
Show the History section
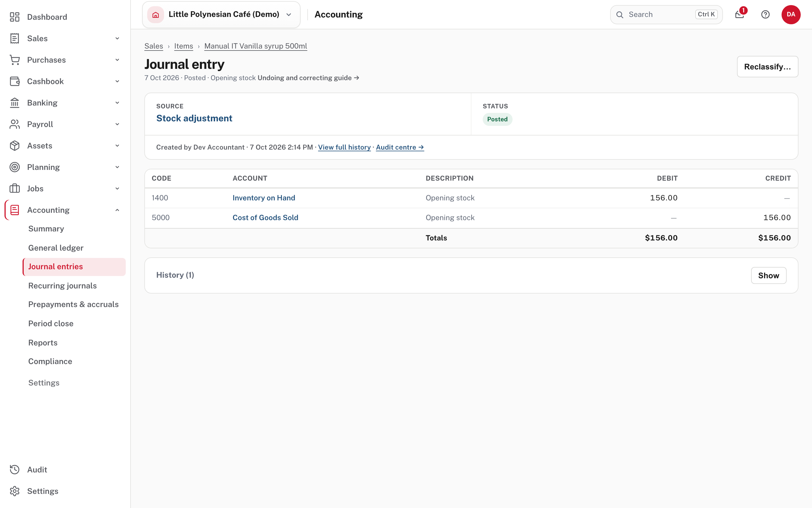[768, 275]
